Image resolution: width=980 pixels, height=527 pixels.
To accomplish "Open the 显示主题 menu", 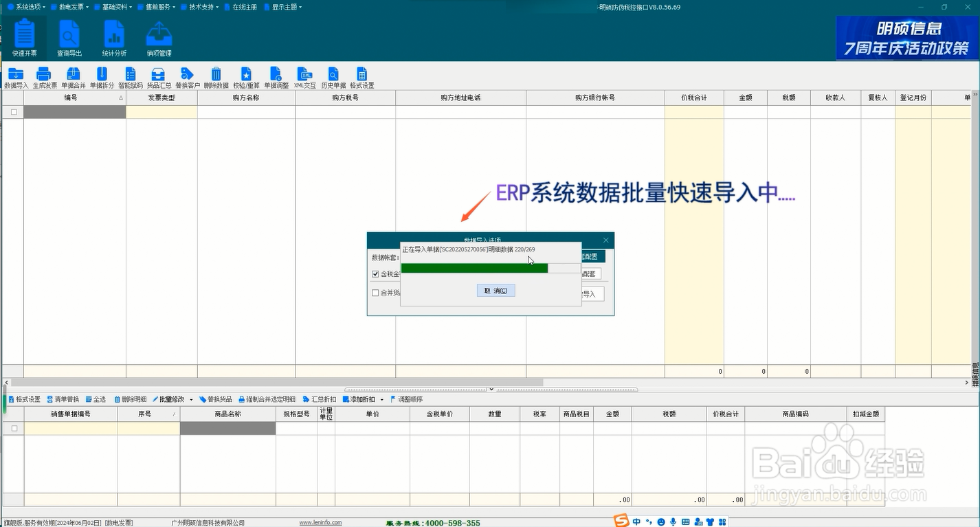I will point(282,7).
